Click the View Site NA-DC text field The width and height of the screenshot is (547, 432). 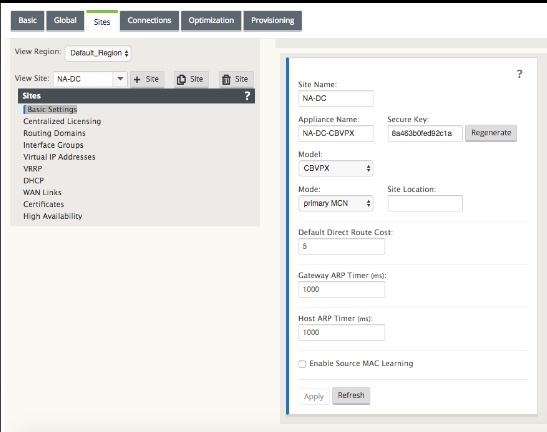83,79
